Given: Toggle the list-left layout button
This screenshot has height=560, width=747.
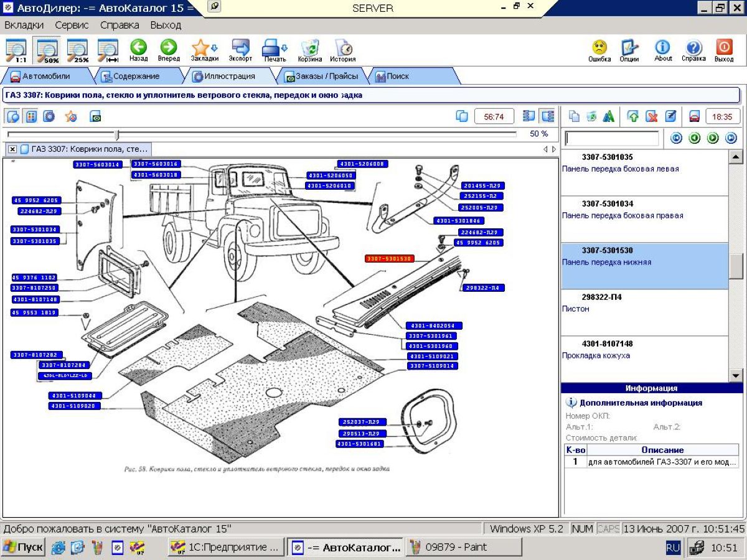Looking at the screenshot, I should pos(529,116).
